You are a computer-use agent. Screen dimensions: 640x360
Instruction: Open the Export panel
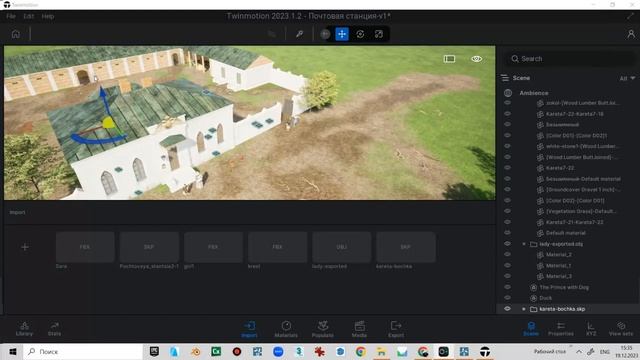pyautogui.click(x=396, y=329)
